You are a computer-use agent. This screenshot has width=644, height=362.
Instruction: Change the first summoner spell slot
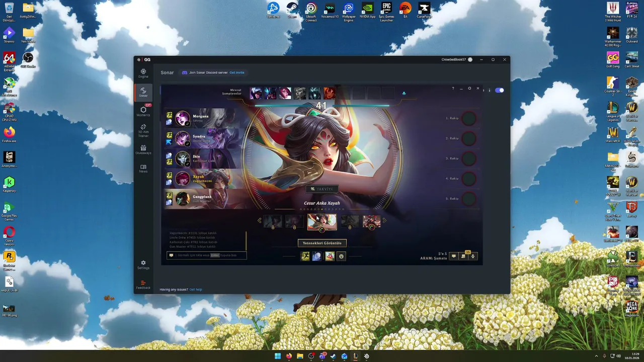click(x=305, y=256)
